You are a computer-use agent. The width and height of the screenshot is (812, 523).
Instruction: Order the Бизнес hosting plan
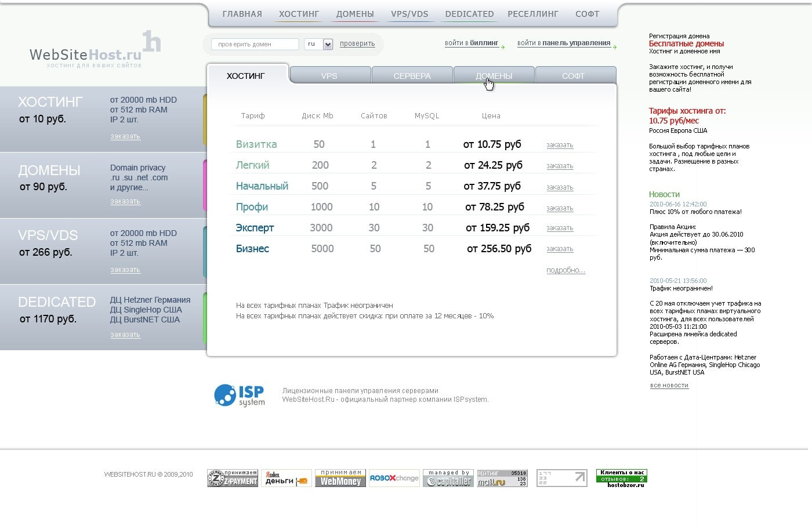(x=560, y=249)
